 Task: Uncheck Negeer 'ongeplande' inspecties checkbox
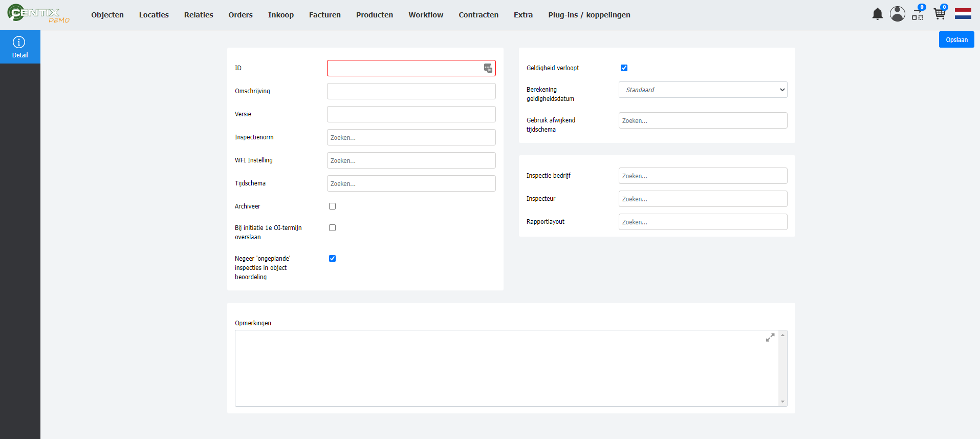click(332, 259)
